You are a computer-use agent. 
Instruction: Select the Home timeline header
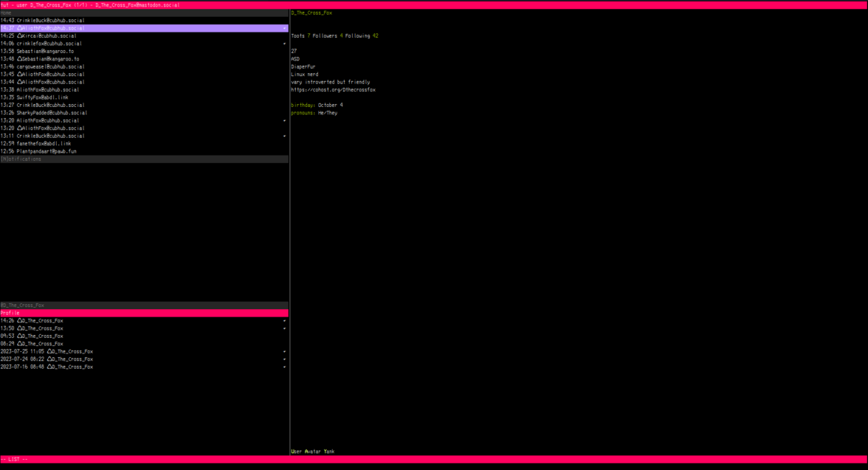pyautogui.click(x=144, y=13)
